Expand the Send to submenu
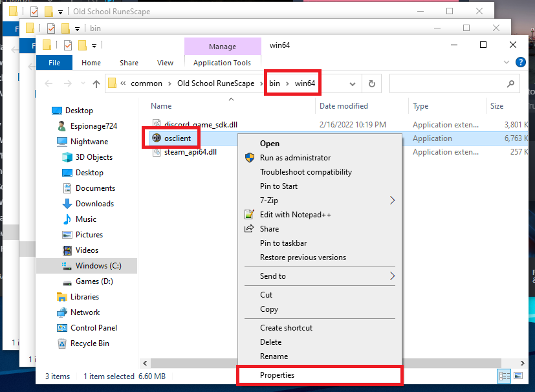The height and width of the screenshot is (392, 535). click(x=320, y=276)
